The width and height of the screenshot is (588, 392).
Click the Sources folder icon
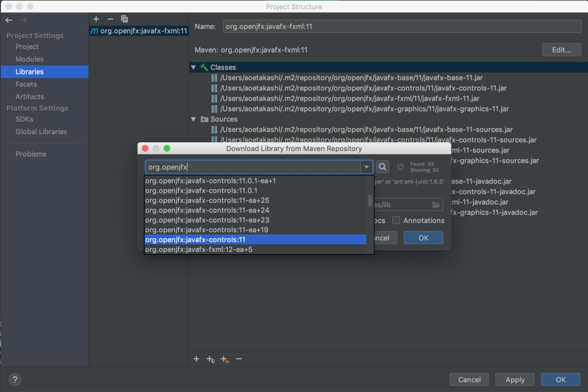coord(204,119)
